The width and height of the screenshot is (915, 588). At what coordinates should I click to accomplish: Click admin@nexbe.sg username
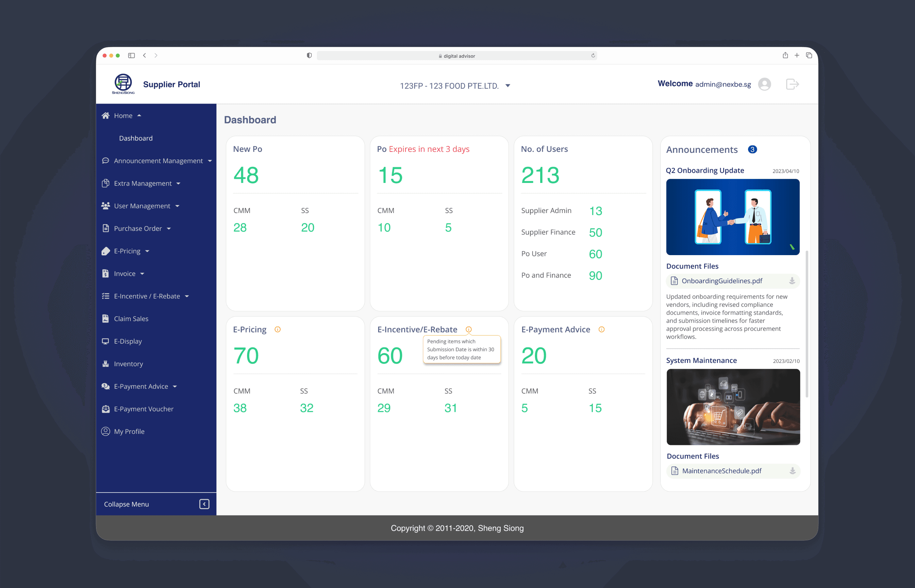pos(723,84)
